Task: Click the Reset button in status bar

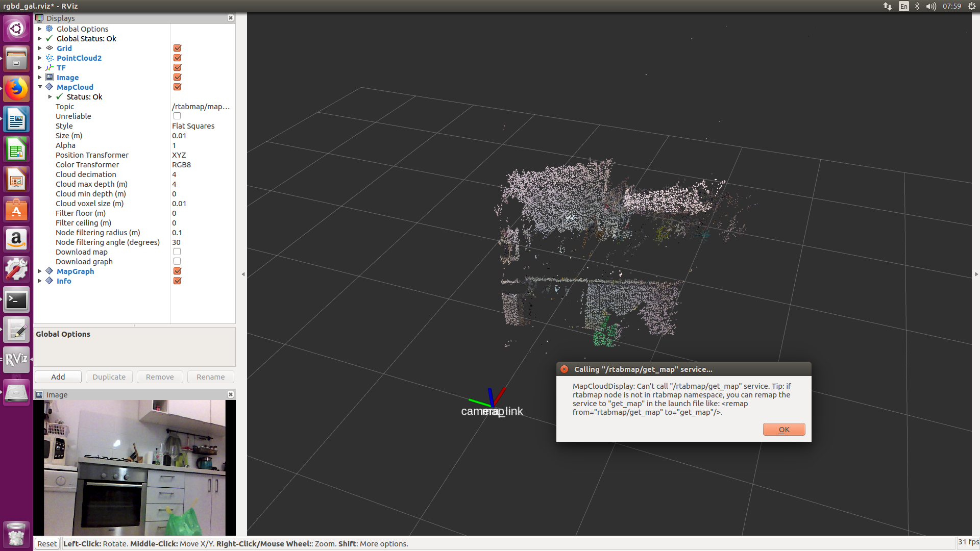Action: tap(47, 544)
